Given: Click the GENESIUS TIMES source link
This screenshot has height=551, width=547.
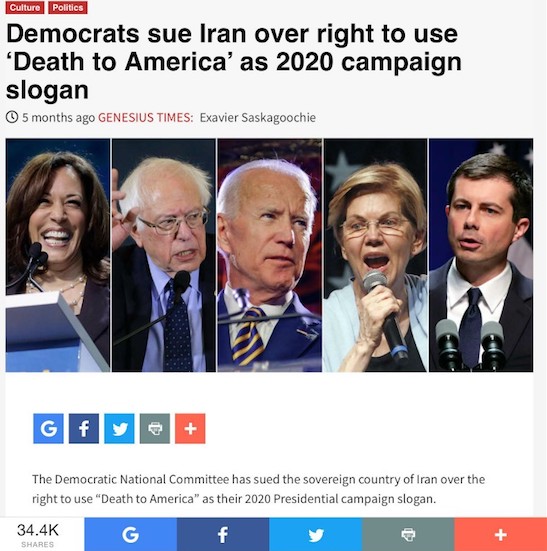Looking at the screenshot, I should [x=145, y=117].
